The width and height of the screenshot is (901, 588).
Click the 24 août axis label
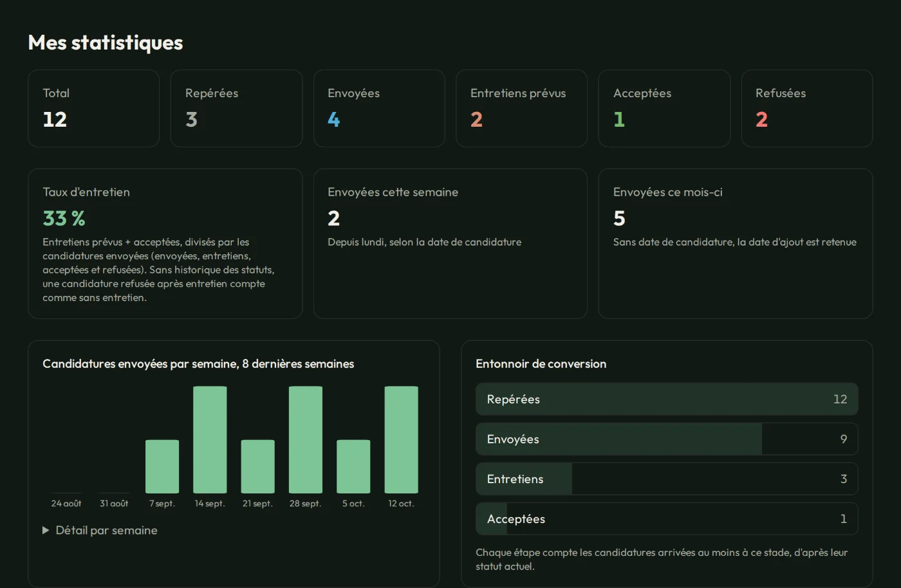[x=66, y=504]
